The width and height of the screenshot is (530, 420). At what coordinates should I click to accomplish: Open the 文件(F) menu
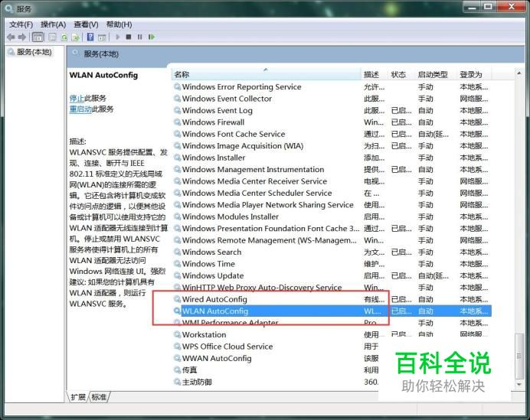[x=21, y=24]
